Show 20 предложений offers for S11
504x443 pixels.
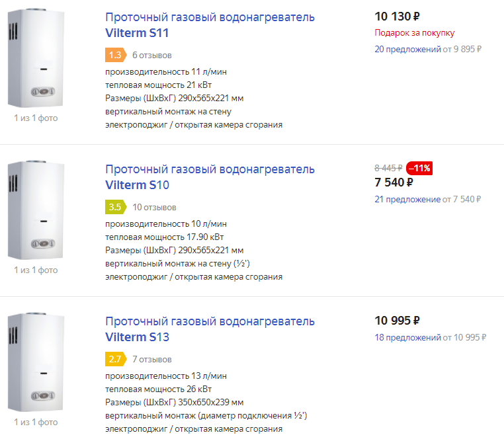[407, 49]
